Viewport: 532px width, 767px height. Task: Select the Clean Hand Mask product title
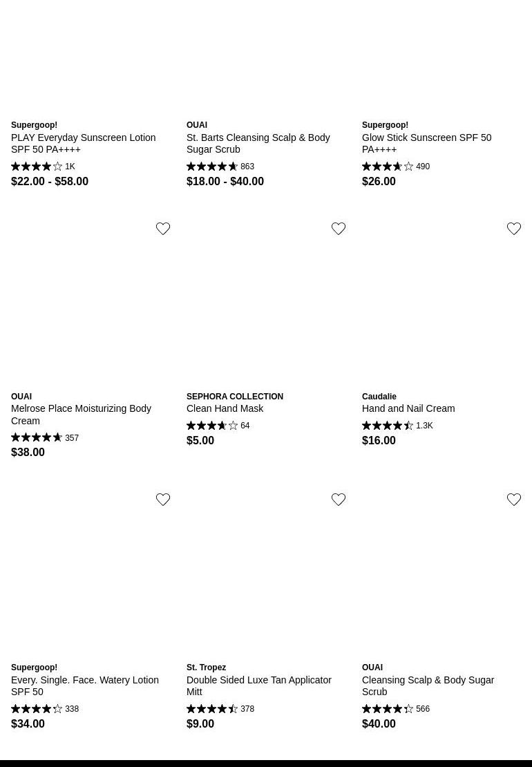click(x=225, y=408)
